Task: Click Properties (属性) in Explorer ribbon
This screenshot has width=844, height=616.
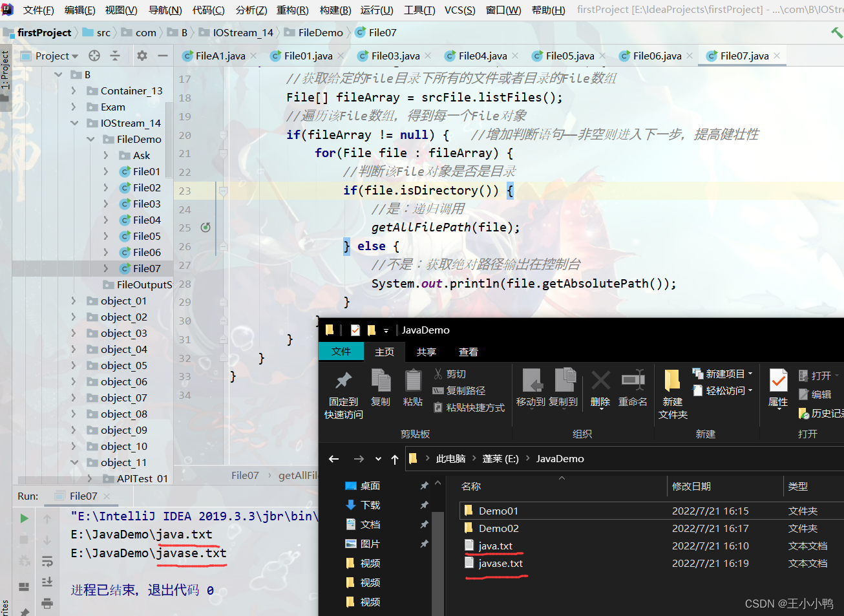Action: (778, 388)
